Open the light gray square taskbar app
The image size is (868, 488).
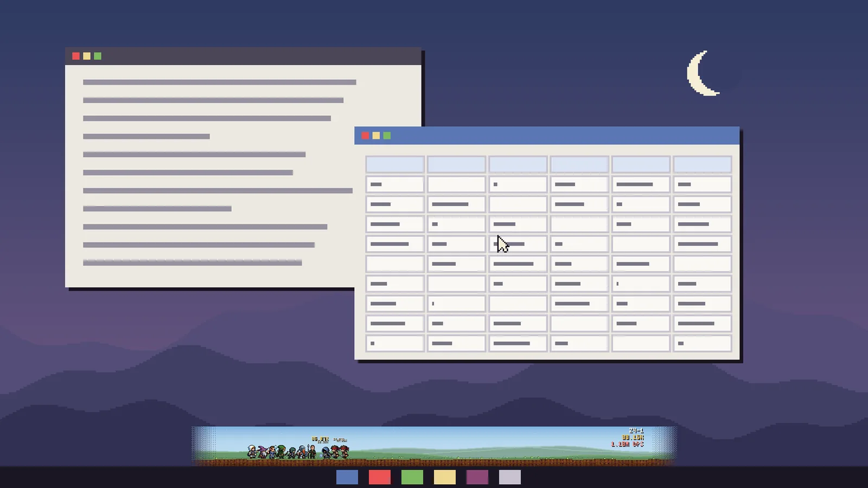510,477
